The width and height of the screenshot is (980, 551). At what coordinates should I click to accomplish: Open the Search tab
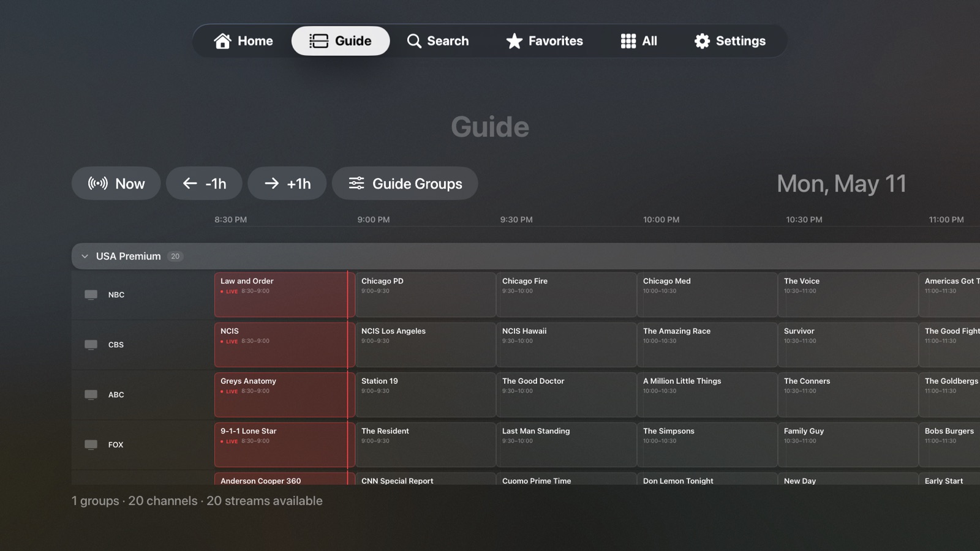(x=438, y=41)
